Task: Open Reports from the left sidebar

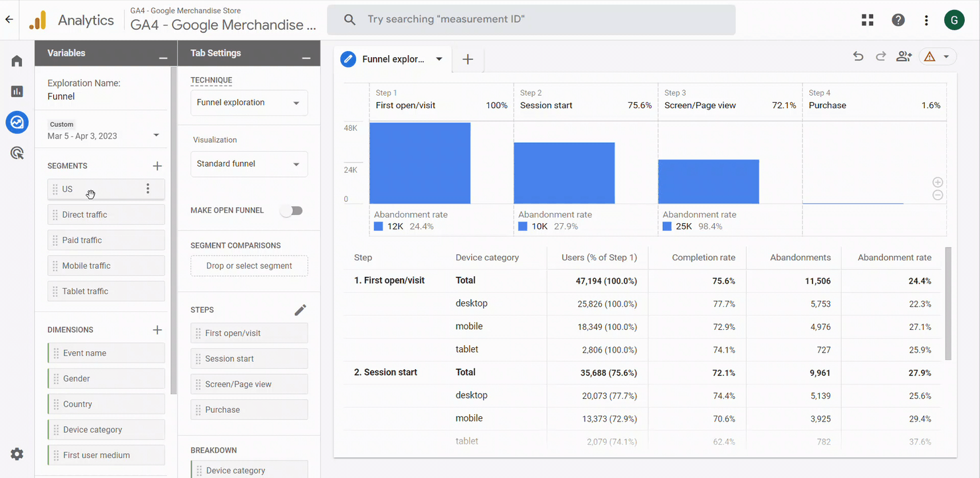Action: (16, 91)
